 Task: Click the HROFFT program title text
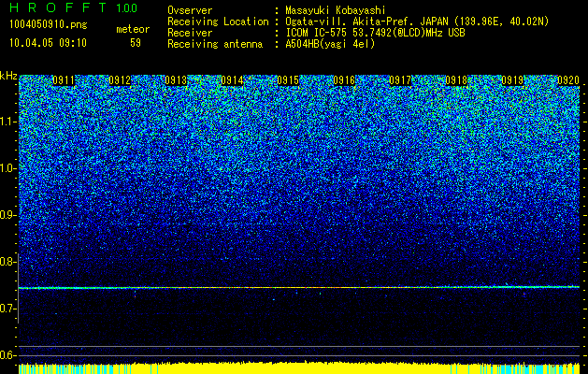(59, 8)
